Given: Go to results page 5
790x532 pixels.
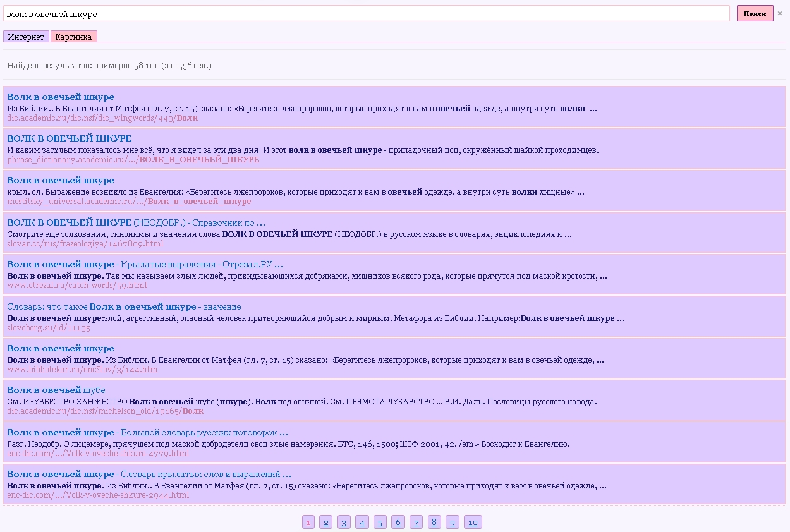Looking at the screenshot, I should coord(380,523).
